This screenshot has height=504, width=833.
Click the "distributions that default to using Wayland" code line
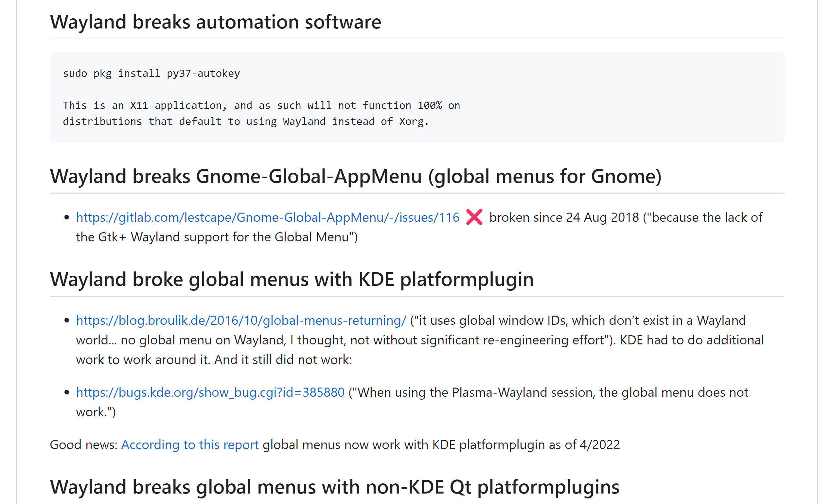pos(246,121)
